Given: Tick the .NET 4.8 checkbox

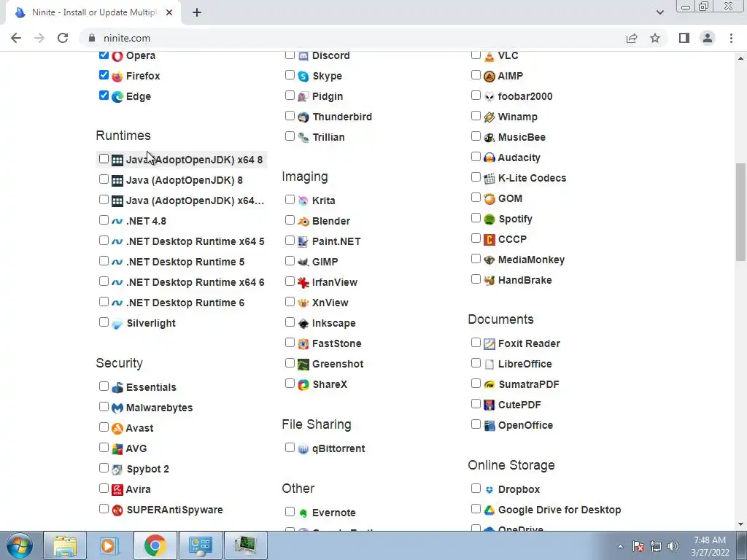Looking at the screenshot, I should coord(104,220).
